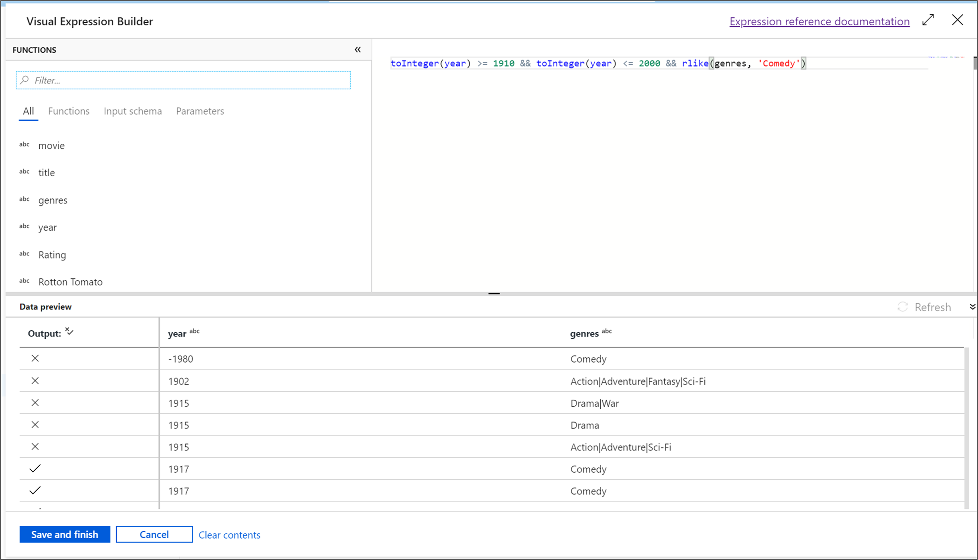Image resolution: width=978 pixels, height=560 pixels.
Task: Click the genres field in schema list
Action: click(53, 199)
